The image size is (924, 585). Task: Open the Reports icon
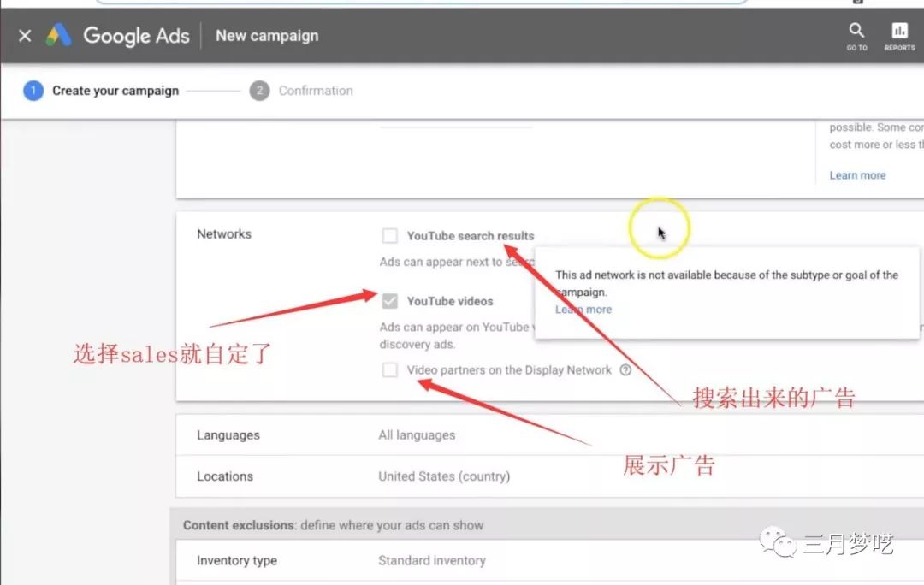coord(899,35)
